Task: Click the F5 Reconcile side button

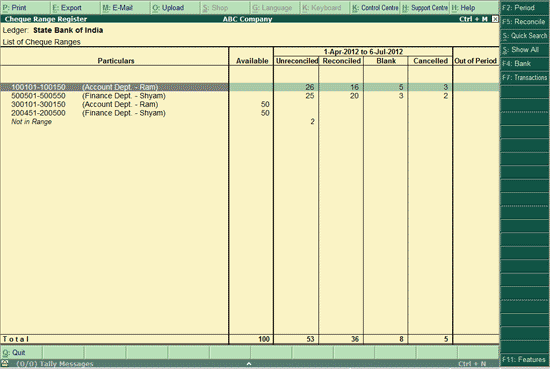Action: 524,21
